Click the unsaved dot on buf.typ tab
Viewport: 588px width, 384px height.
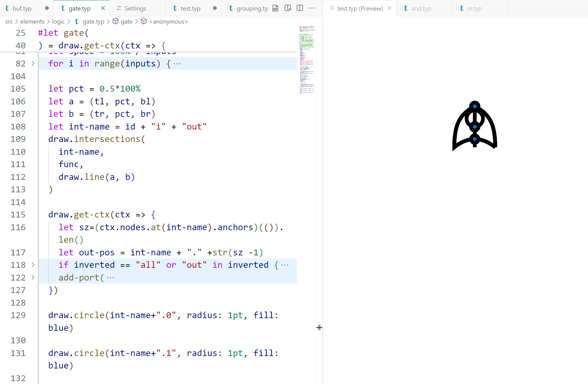point(47,8)
